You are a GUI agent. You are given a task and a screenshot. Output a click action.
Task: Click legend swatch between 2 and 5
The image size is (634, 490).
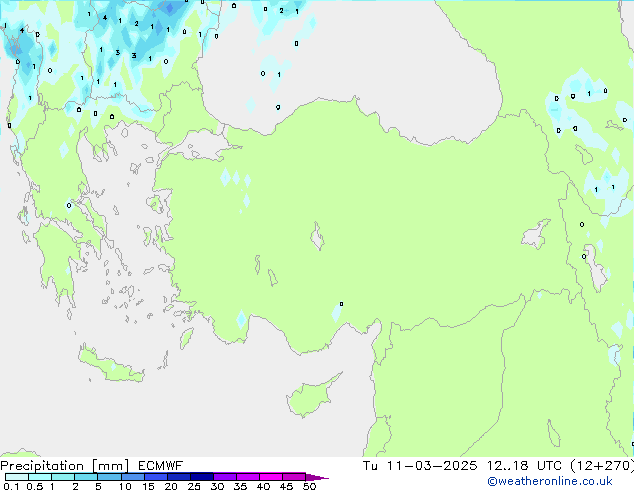coord(86,477)
